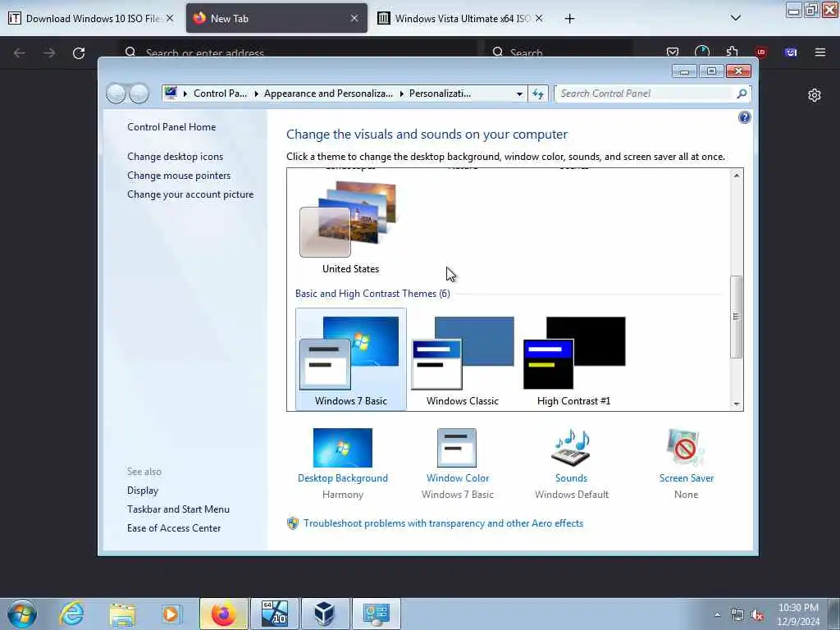The width and height of the screenshot is (840, 630).
Task: Click the refresh button beside address bar
Action: point(538,94)
